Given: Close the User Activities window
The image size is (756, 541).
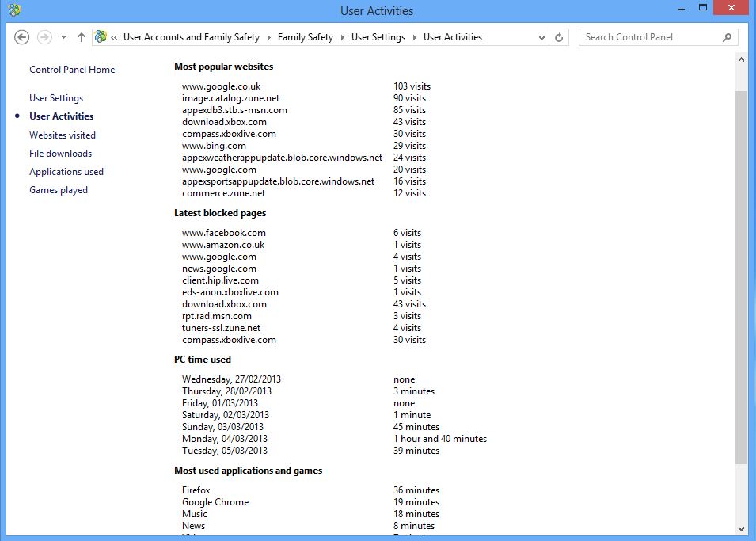Looking at the screenshot, I should [731, 8].
